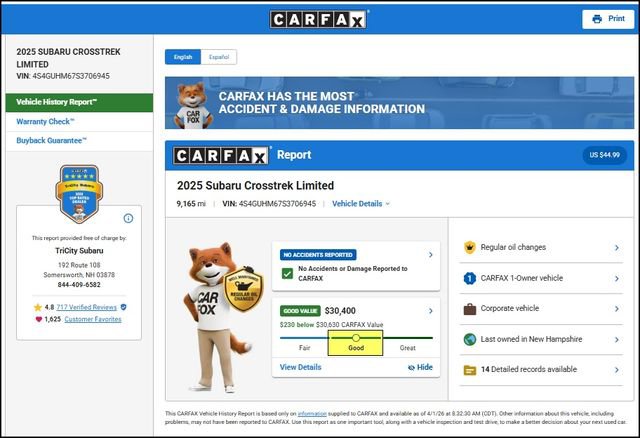Hide the CARFAX value section
This screenshot has height=438, width=640.
420,367
